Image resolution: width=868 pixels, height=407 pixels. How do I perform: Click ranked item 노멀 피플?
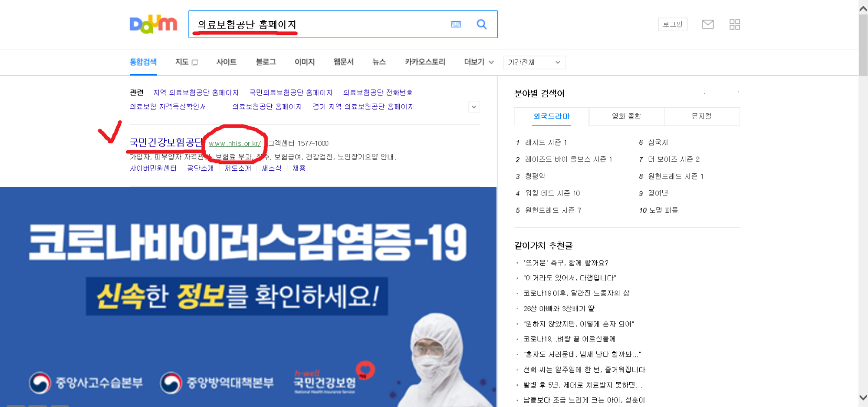pos(664,210)
